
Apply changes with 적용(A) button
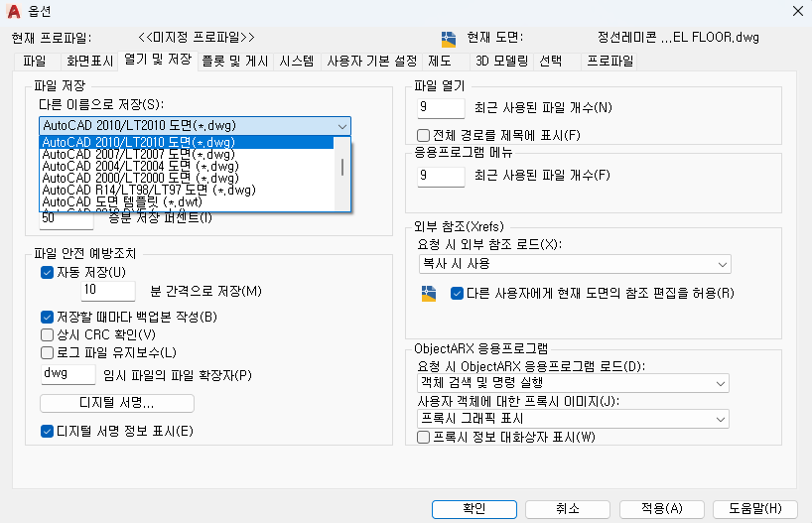coord(662,509)
